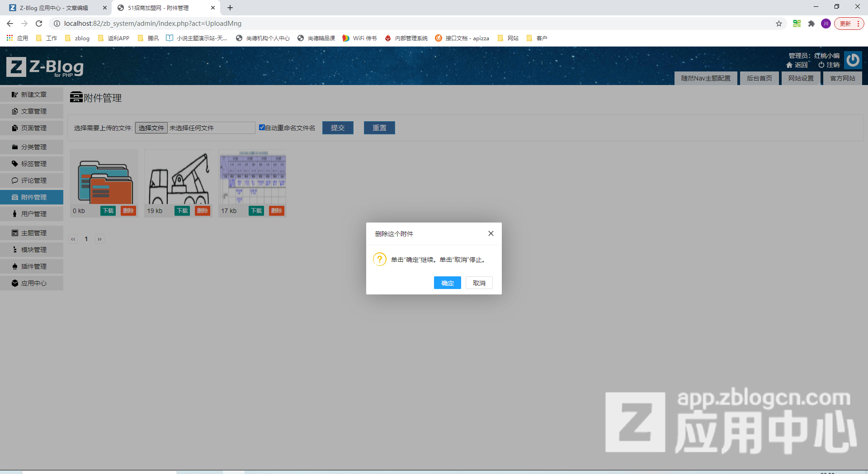Select 附件管理 in the sidebar
This screenshot has height=474, width=868.
[x=32, y=197]
